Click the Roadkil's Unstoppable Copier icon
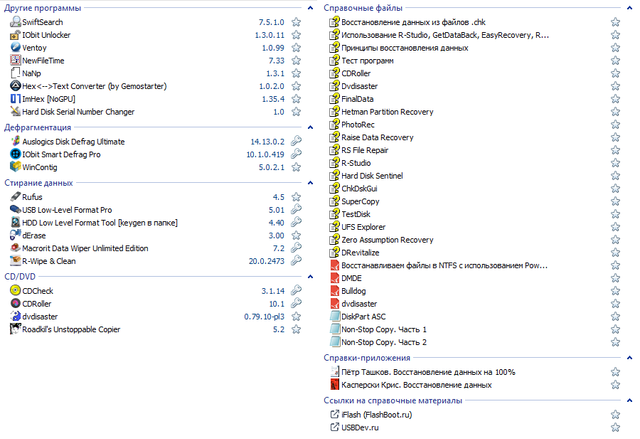Image resolution: width=640 pixels, height=439 pixels. 15,328
